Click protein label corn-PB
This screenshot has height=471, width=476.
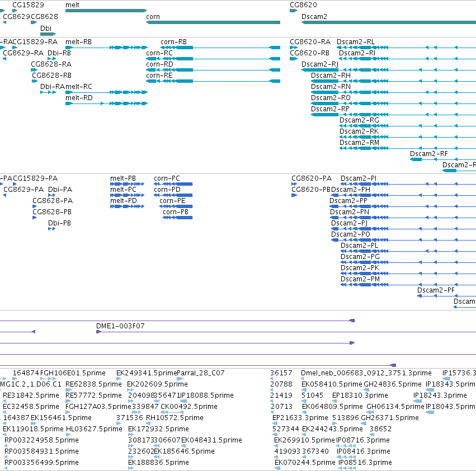coord(176,212)
